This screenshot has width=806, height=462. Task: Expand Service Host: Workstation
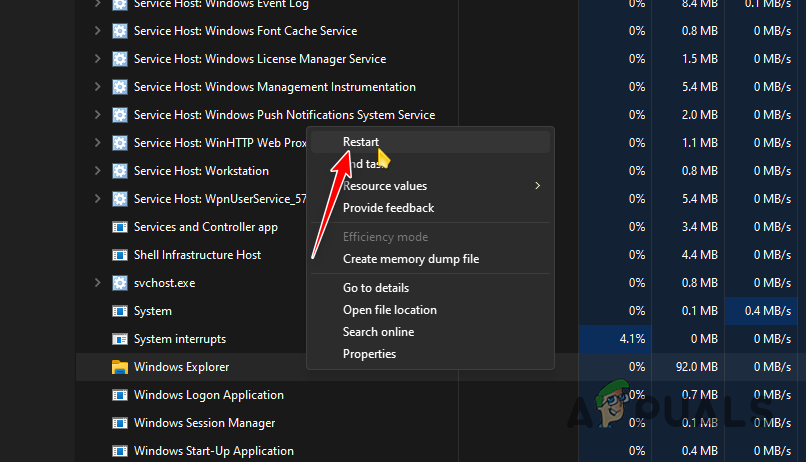coord(97,171)
